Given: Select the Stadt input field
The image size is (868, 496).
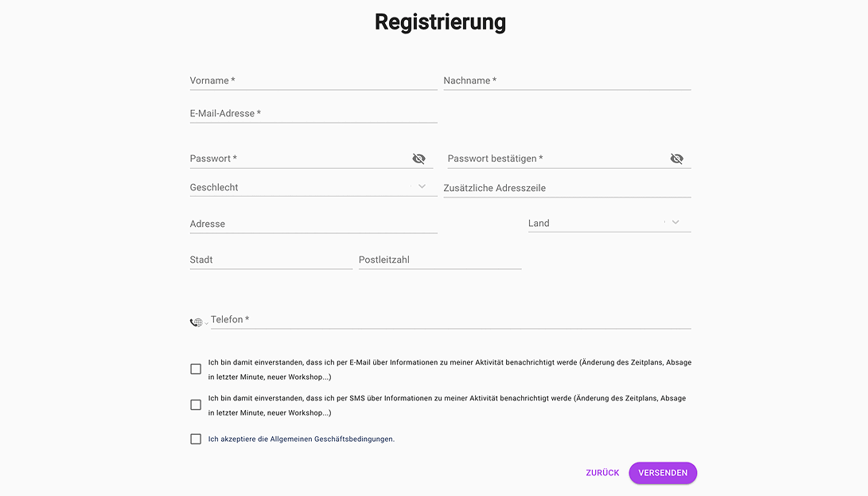Looking at the screenshot, I should 271,260.
